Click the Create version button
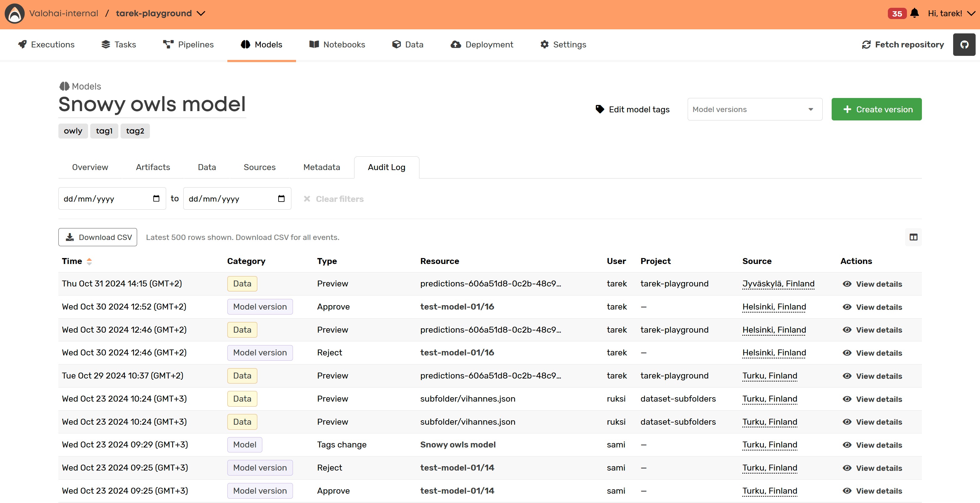This screenshot has height=503, width=980. [877, 109]
